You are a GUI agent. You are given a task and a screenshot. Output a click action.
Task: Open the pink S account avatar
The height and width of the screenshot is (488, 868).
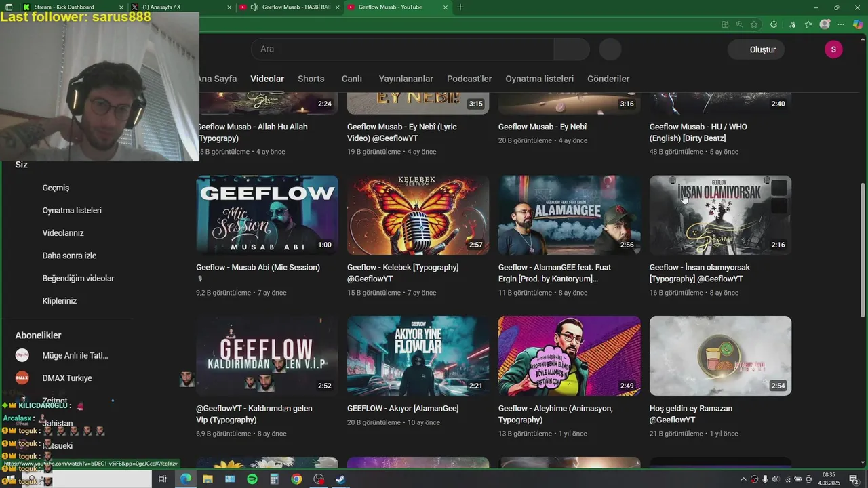pos(833,49)
